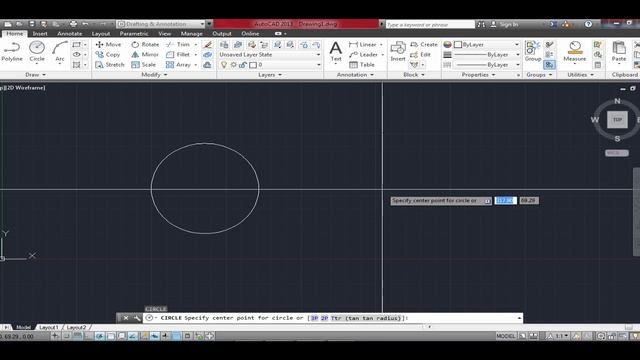Click the Sign In button

coord(504,24)
